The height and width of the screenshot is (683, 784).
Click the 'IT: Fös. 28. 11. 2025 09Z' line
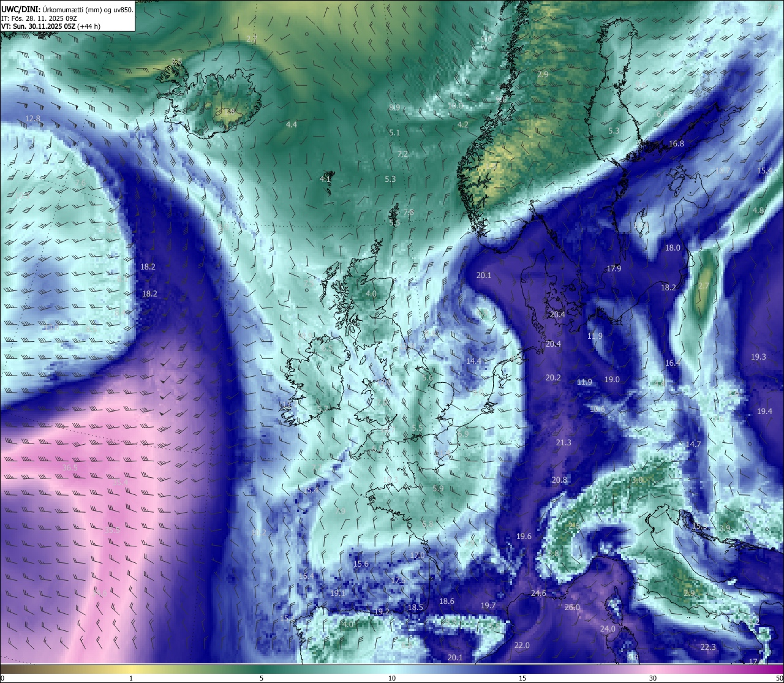pyautogui.click(x=39, y=18)
